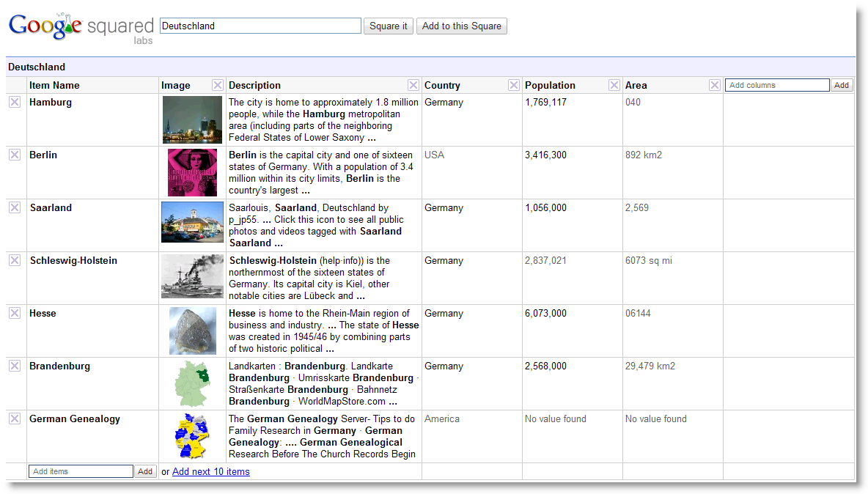
Task: Click the area value 892 km2
Action: point(644,155)
